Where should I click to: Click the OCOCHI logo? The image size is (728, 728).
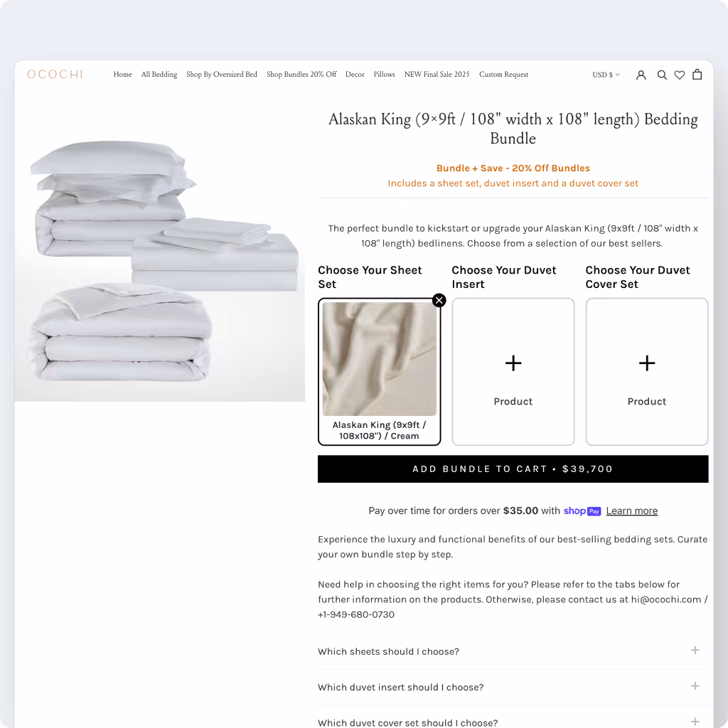coord(55,74)
